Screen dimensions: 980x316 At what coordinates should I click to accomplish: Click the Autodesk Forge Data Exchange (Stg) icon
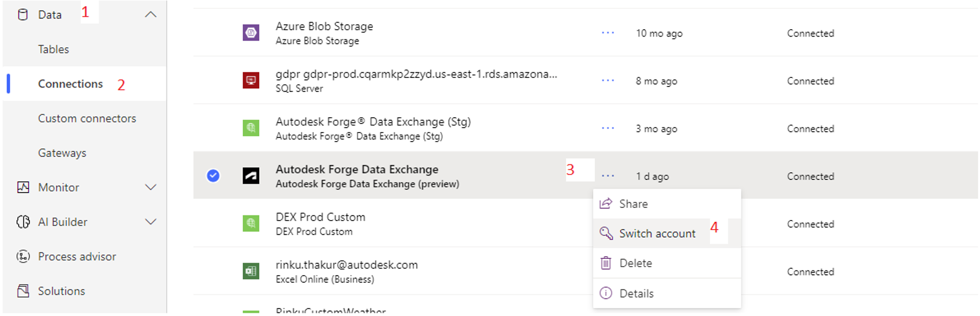[x=251, y=128]
